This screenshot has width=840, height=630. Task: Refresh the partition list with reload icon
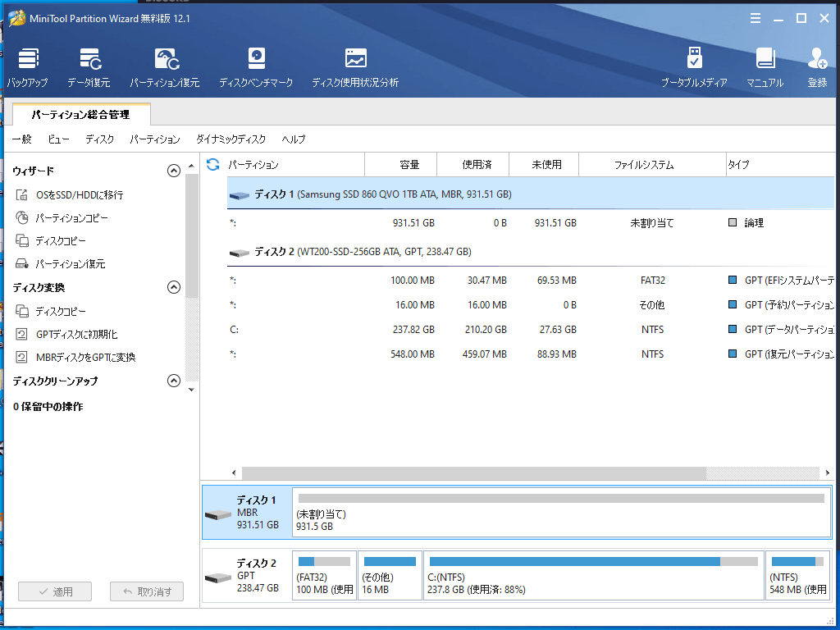(x=213, y=165)
